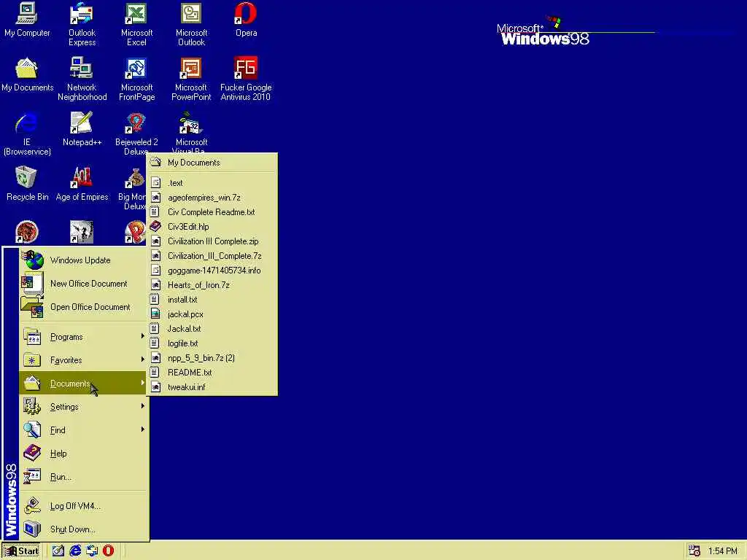Choose Run... from Start menu
The width and height of the screenshot is (747, 560).
(83, 477)
